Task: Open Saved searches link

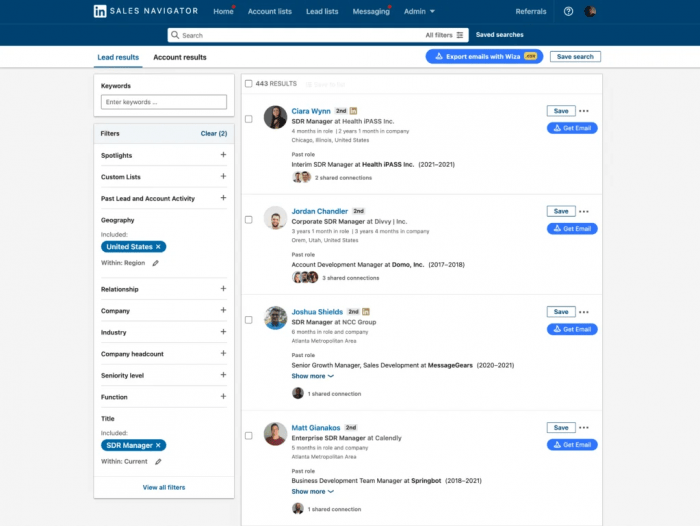Action: click(500, 34)
